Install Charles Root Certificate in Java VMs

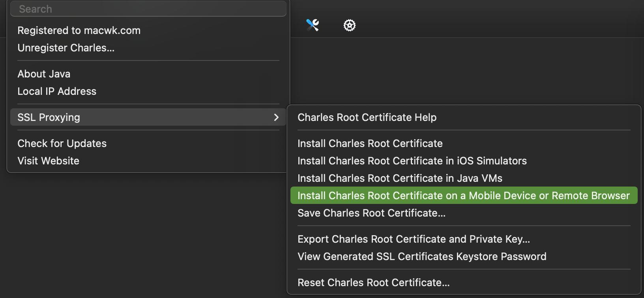[464, 178]
